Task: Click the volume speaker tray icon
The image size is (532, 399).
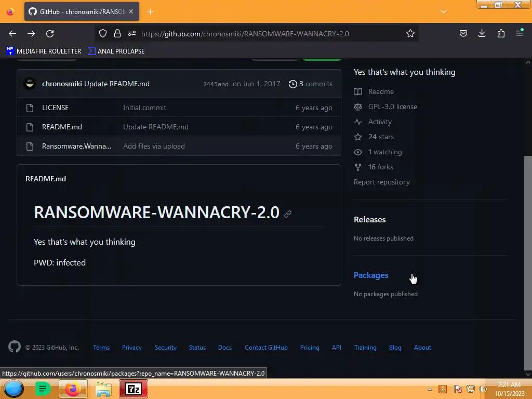Action: click(483, 389)
